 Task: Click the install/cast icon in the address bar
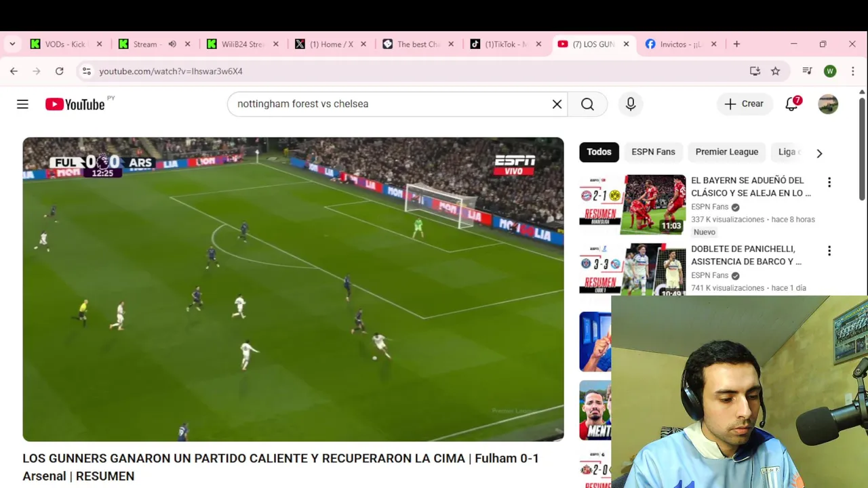click(x=755, y=71)
